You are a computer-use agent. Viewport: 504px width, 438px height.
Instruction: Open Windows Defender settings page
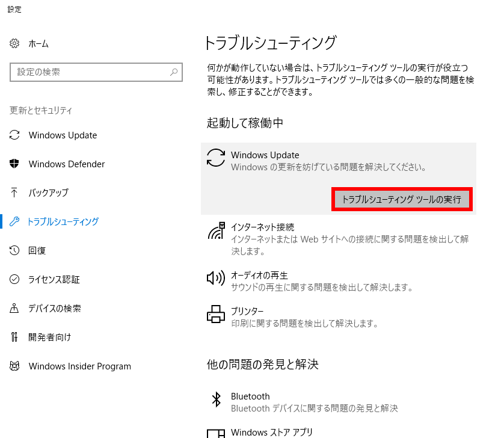click(67, 164)
